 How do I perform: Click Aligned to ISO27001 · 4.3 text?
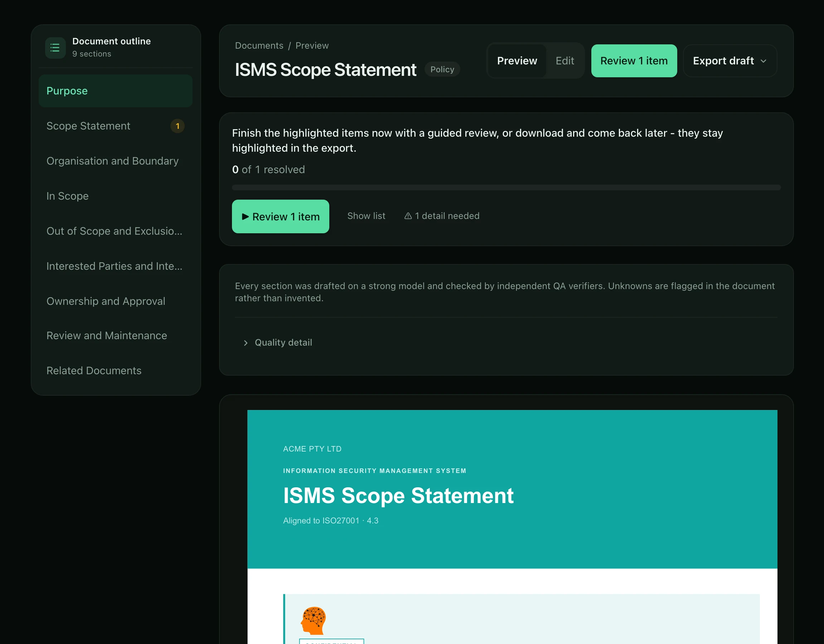tap(330, 521)
